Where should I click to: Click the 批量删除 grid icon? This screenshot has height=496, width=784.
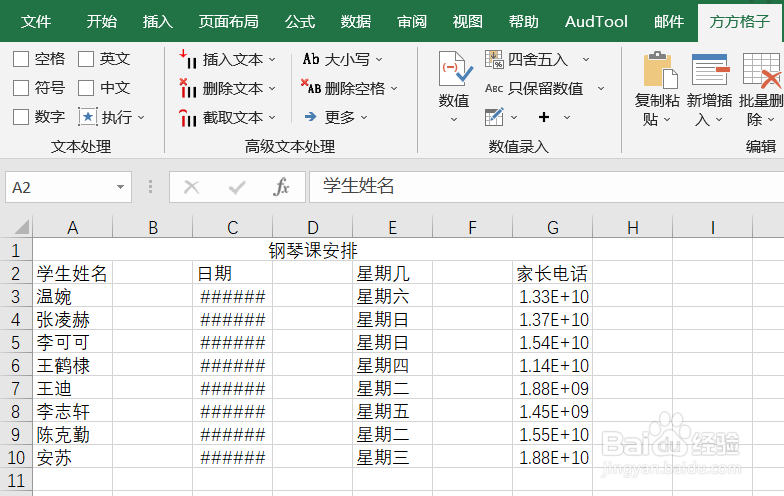point(762,70)
